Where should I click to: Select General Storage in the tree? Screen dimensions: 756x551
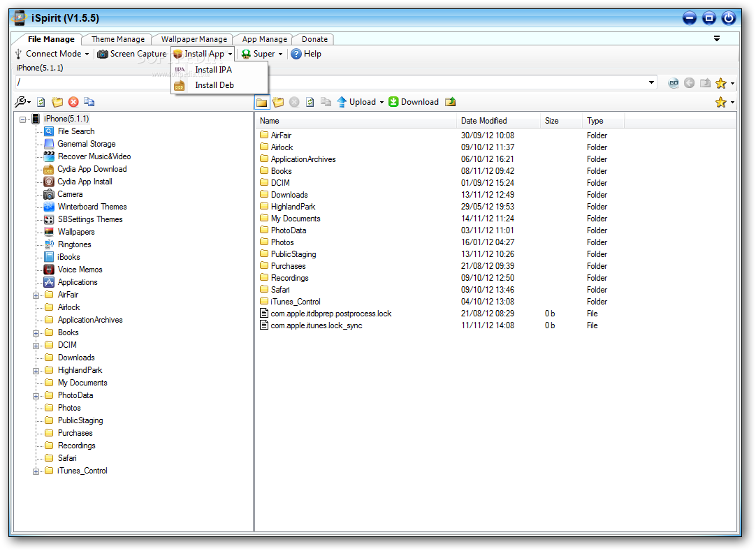(87, 144)
